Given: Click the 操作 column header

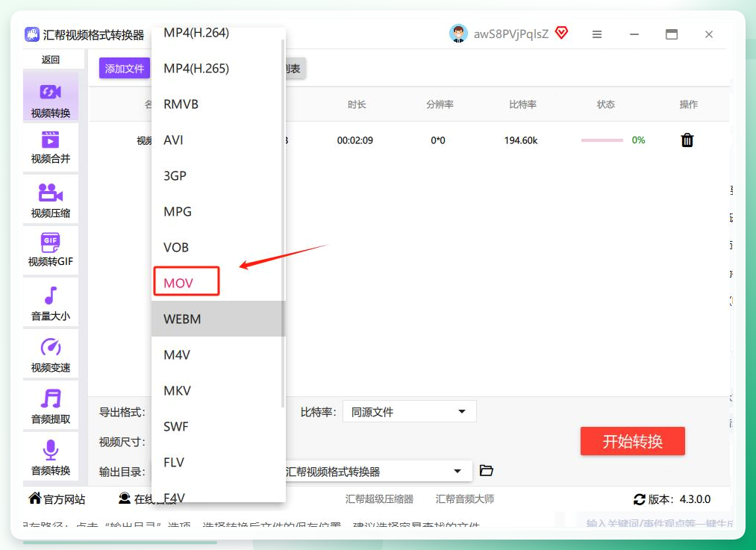Looking at the screenshot, I should (689, 104).
